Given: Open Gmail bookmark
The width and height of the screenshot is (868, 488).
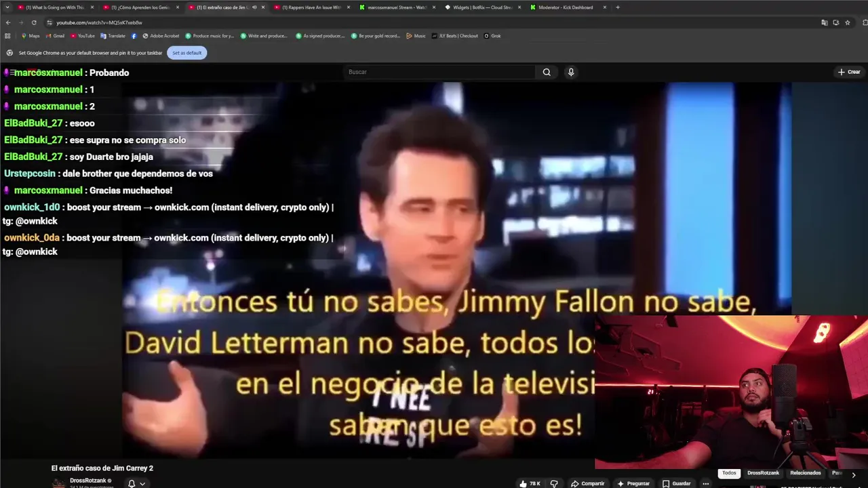Looking at the screenshot, I should (x=55, y=36).
